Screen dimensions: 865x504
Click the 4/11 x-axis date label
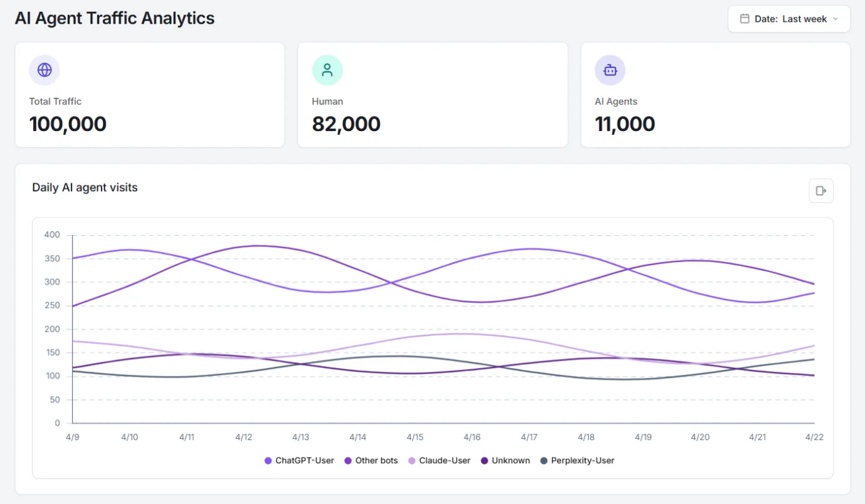(x=187, y=437)
